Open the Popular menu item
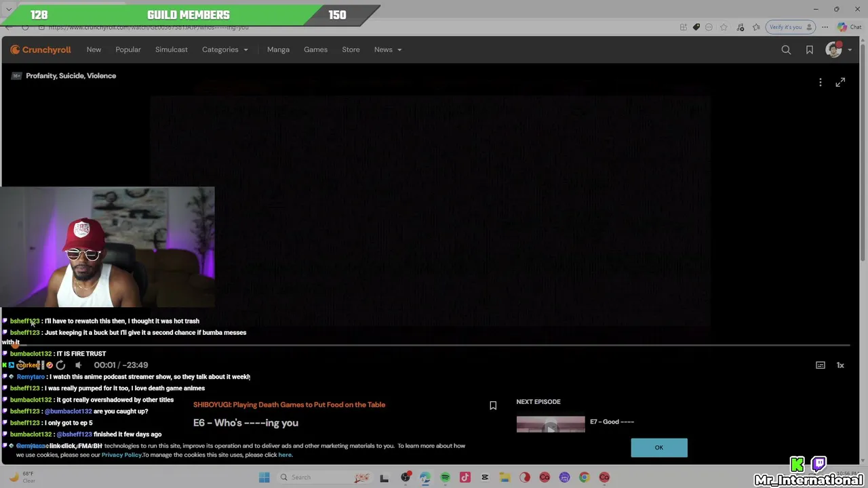This screenshot has height=488, width=868. point(128,49)
